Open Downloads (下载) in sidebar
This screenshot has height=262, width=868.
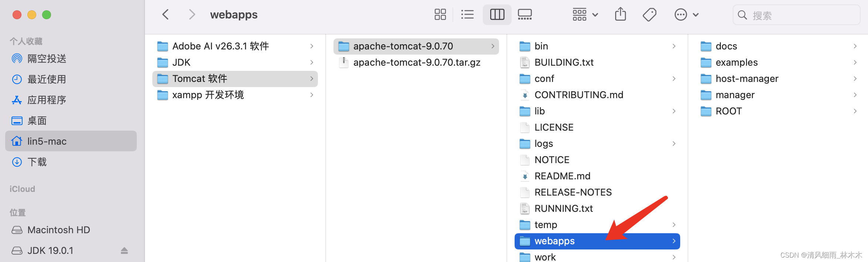37,162
